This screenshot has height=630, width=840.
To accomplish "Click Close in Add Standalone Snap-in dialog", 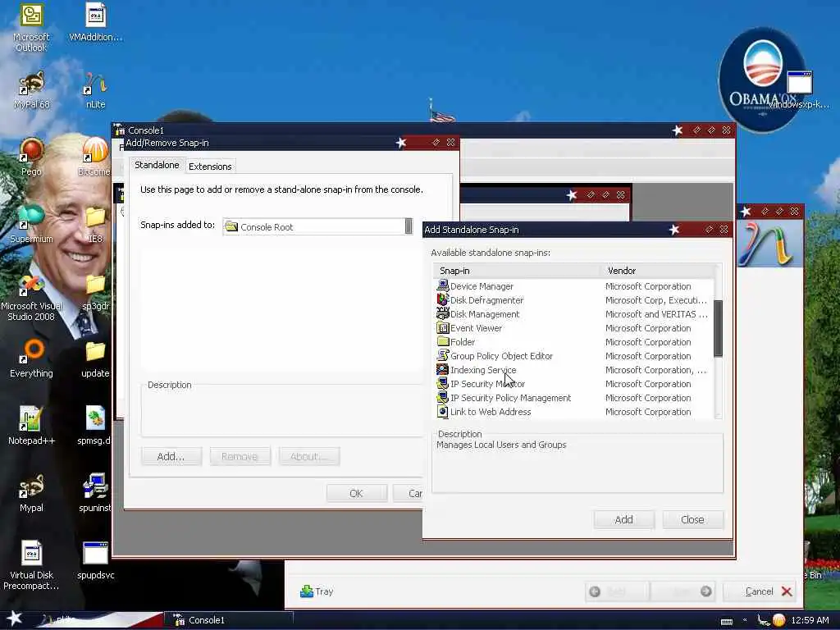I will click(692, 519).
